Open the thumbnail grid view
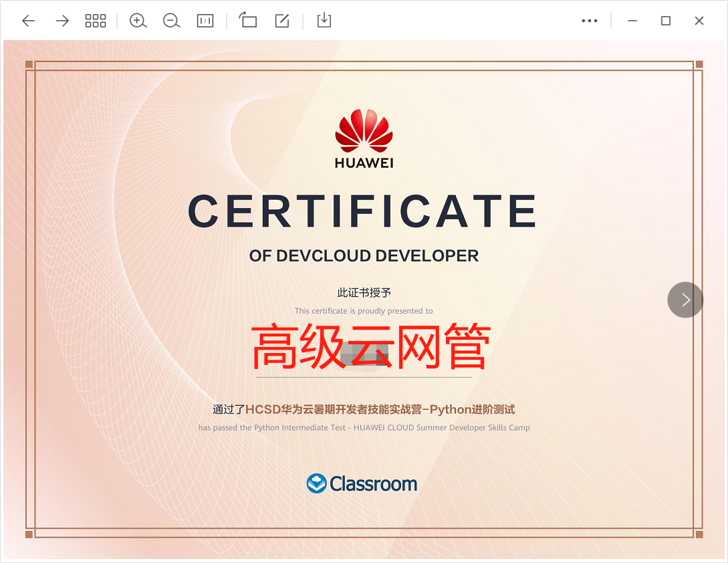The width and height of the screenshot is (728, 563). click(x=96, y=21)
